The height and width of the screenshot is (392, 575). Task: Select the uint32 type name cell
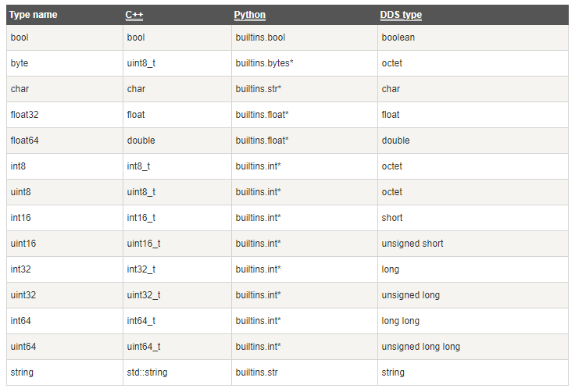click(23, 295)
